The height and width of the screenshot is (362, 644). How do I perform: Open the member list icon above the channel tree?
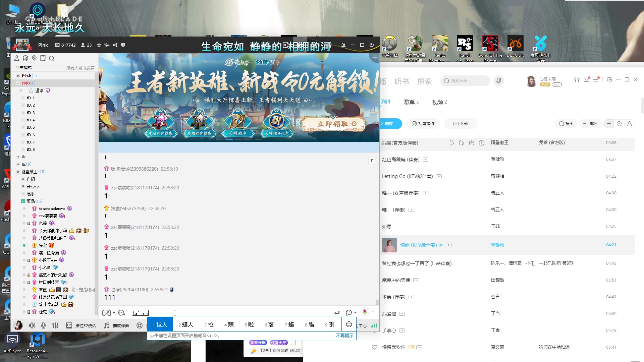click(x=17, y=58)
